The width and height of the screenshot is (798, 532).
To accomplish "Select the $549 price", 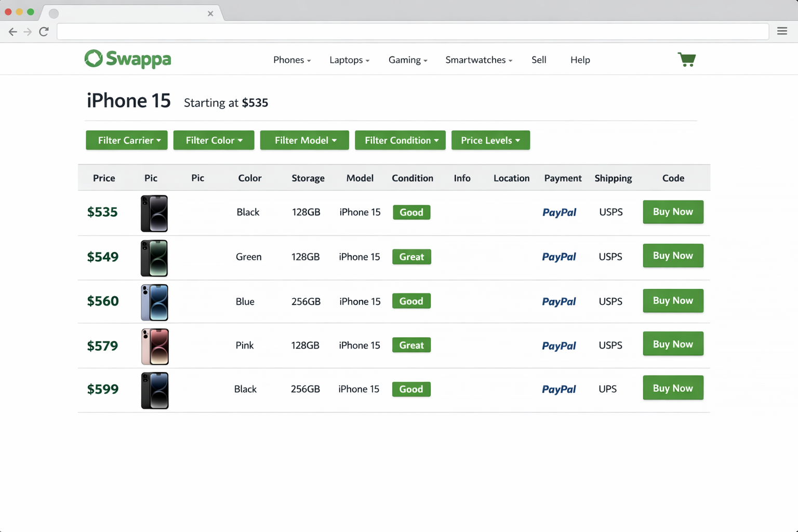I will 103,257.
